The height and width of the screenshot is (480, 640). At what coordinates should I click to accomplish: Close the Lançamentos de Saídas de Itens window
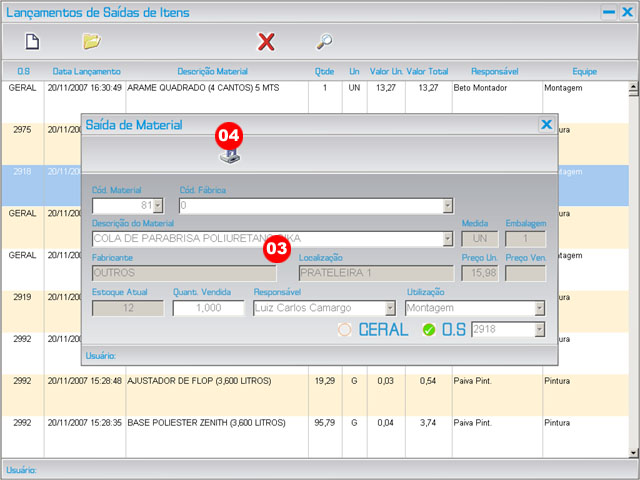[x=627, y=13]
